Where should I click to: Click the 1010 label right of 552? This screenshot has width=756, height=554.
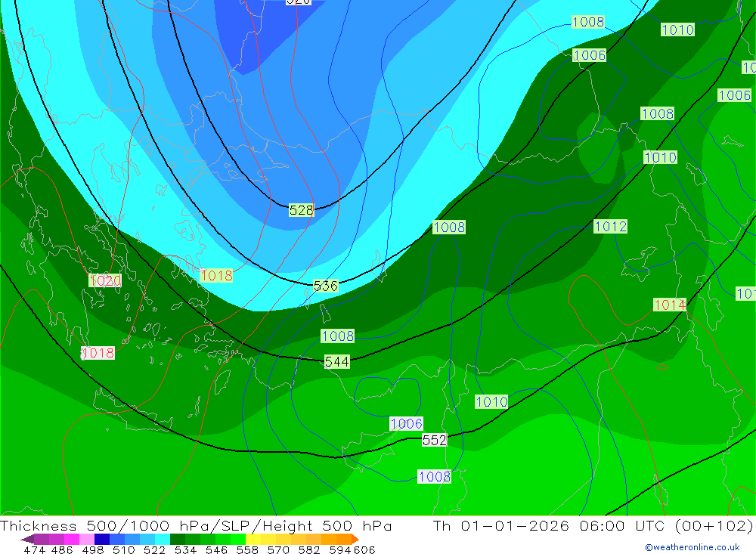(x=491, y=401)
